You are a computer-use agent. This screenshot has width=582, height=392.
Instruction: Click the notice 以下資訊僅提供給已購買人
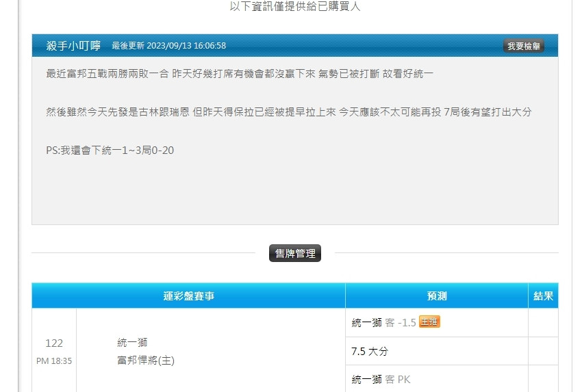point(295,6)
